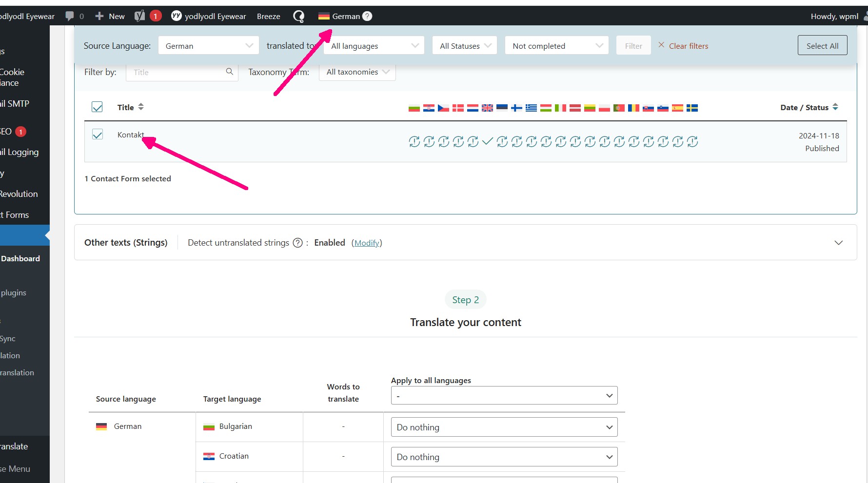Click the Select All button
The height and width of the screenshot is (483, 868).
click(822, 46)
